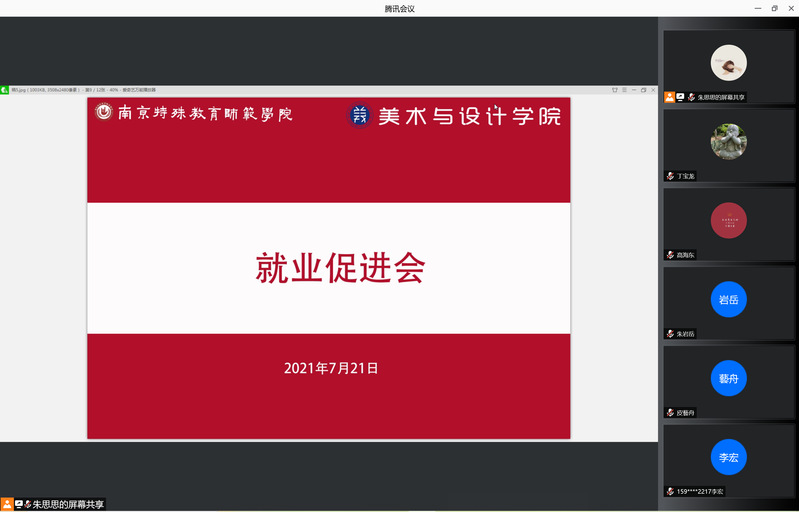This screenshot has height=512, width=799.
Task: Click the orange host icon in 朱思思's tile
Action: click(669, 97)
